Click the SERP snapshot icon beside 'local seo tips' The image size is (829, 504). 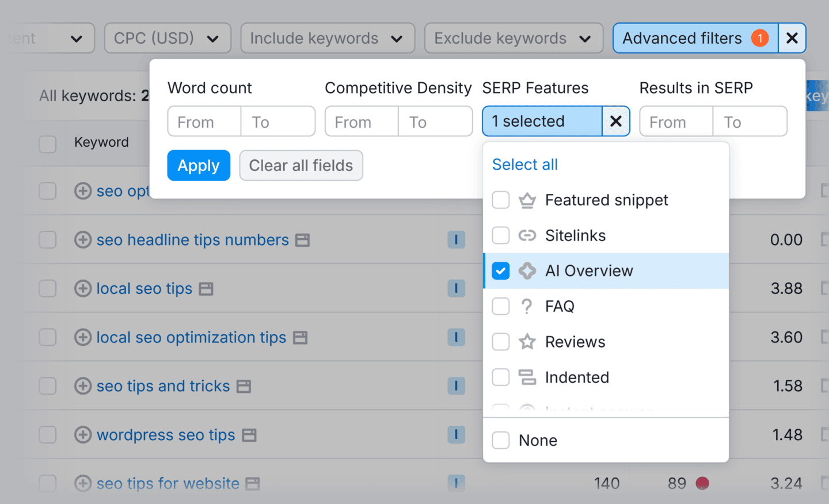(x=206, y=288)
